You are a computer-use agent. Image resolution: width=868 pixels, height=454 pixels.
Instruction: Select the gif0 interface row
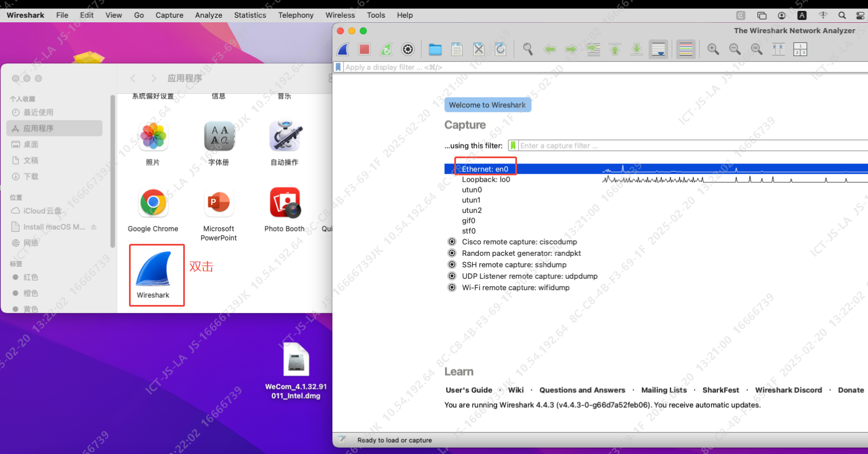tap(656, 220)
